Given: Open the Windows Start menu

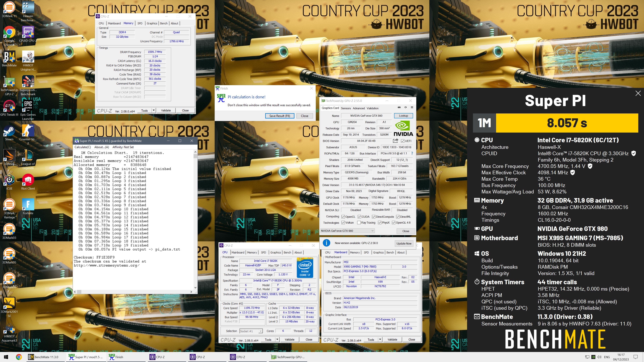Looking at the screenshot, I should tap(6, 357).
